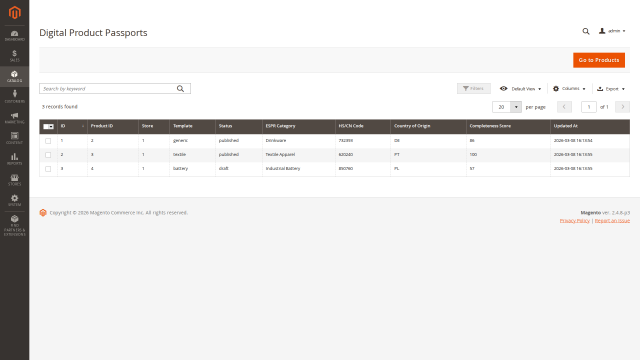Open the Sales sidebar menu

click(x=14, y=56)
